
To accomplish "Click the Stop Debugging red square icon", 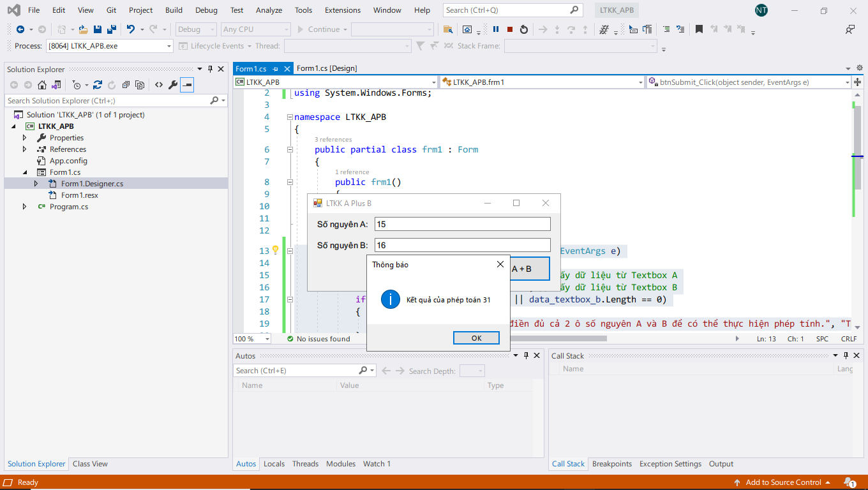I will 510,29.
